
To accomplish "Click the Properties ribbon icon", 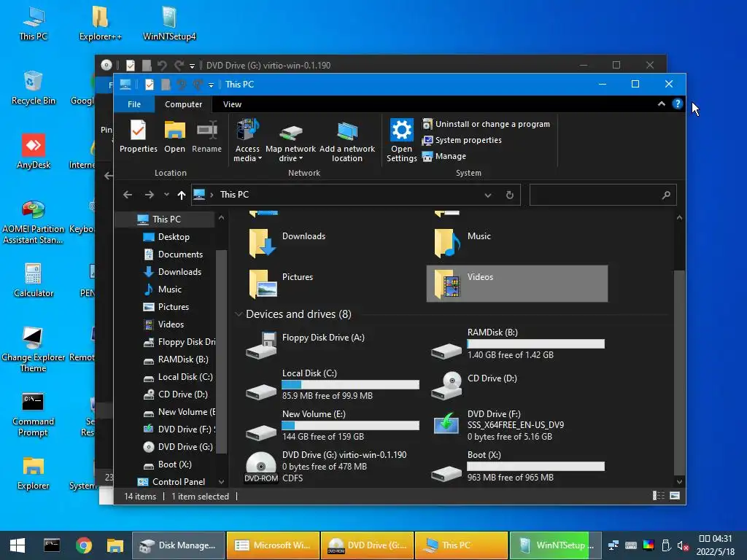I will 138,136.
